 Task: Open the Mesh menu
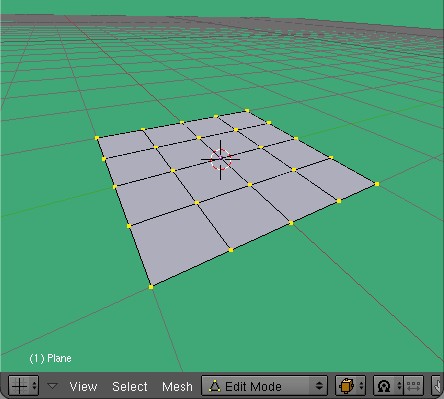tap(177, 387)
